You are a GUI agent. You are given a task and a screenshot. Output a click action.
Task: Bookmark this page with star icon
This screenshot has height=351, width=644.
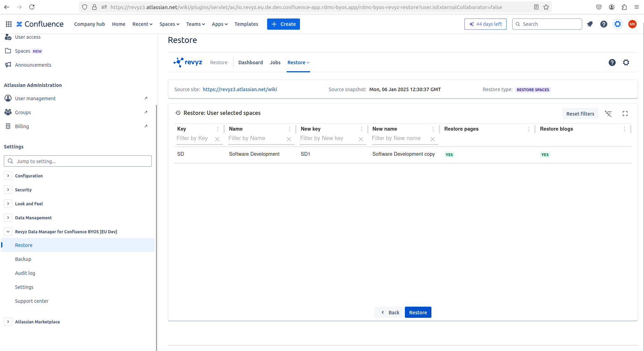tap(546, 7)
